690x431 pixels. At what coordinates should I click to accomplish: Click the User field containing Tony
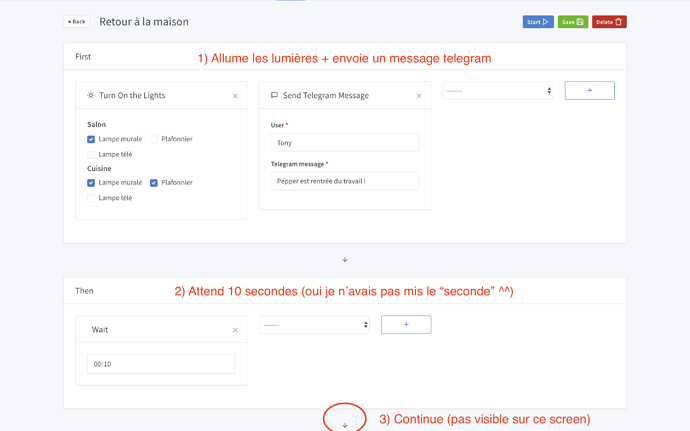coord(345,143)
